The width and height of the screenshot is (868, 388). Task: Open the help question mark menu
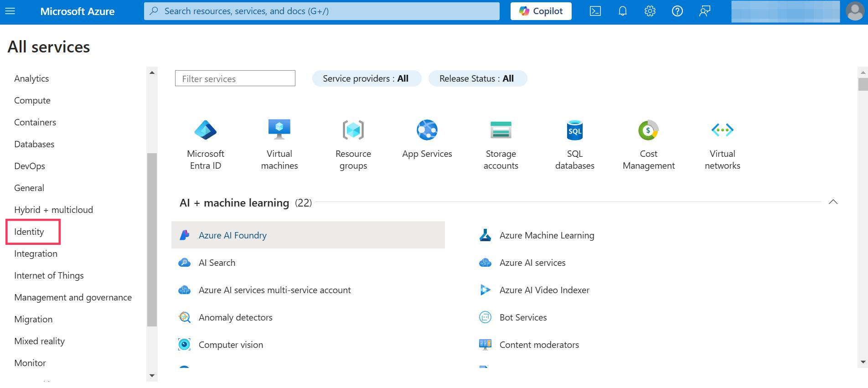coord(677,11)
